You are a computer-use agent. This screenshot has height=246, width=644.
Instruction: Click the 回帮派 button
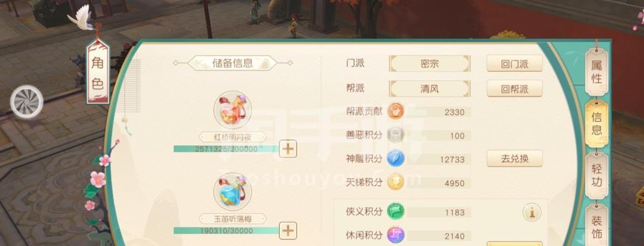(x=515, y=89)
